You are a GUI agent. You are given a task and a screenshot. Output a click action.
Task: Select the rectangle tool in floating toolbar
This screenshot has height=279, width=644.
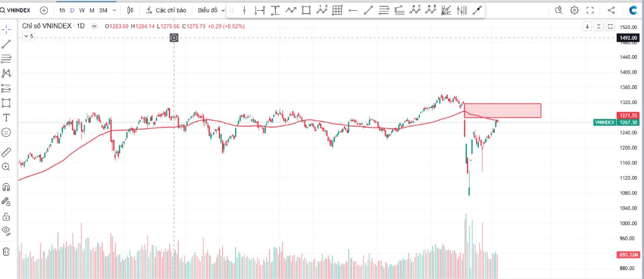coord(306,10)
